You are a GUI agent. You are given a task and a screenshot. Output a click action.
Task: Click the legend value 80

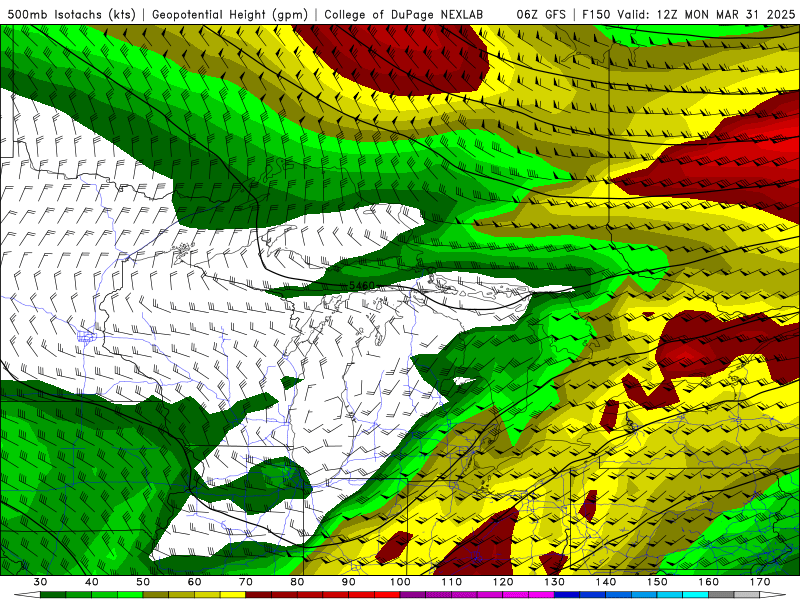point(297,582)
